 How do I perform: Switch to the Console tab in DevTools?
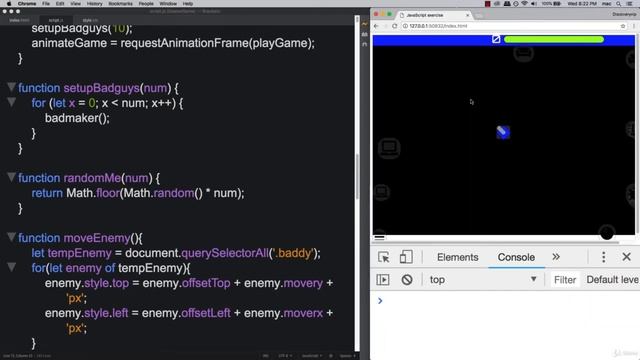516,257
